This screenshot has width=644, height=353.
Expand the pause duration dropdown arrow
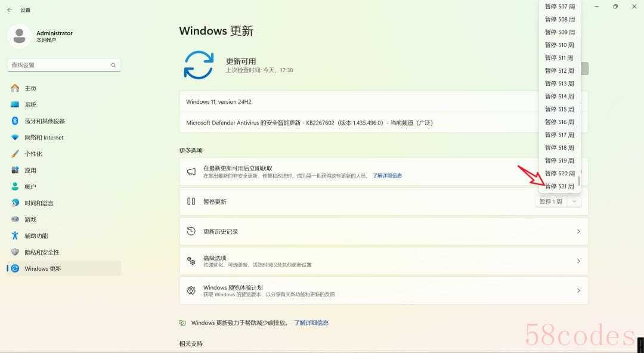[x=574, y=202]
